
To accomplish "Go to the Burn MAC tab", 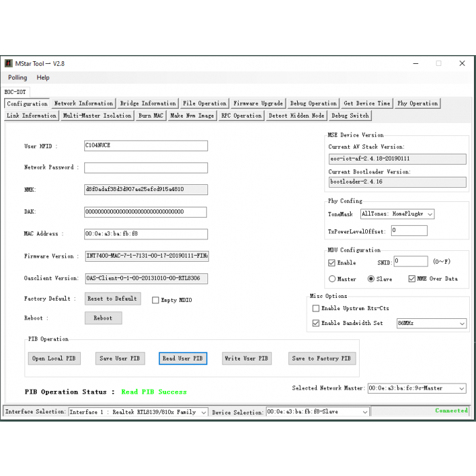I will (150, 116).
